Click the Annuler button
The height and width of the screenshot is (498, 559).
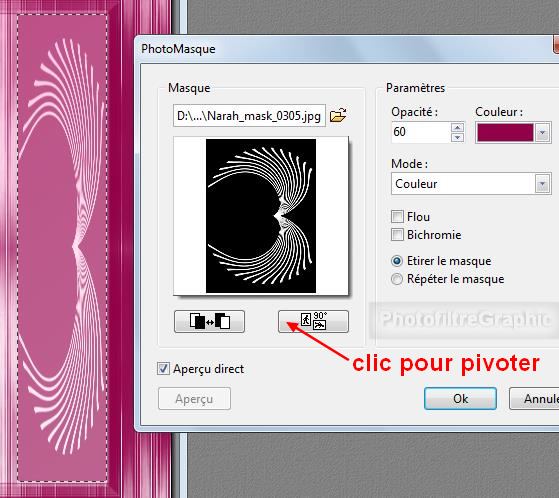click(534, 399)
